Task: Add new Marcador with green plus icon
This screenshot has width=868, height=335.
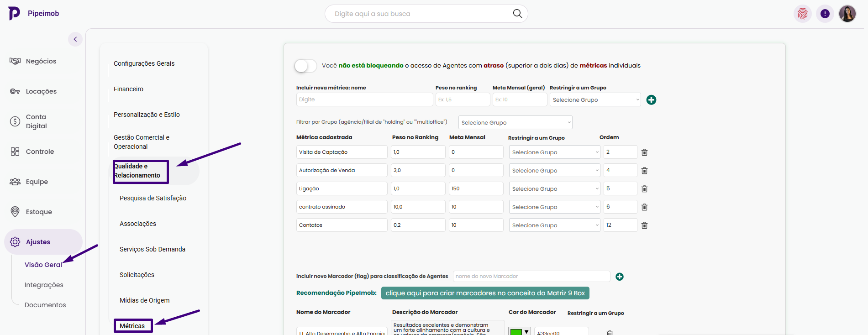Action: [619, 277]
